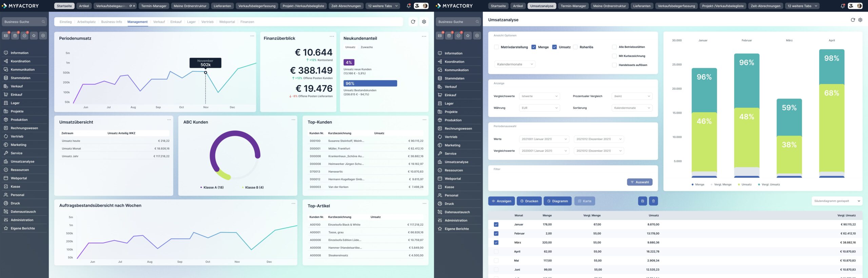Click the save icon button next to Karte
The width and height of the screenshot is (868, 278).
pyautogui.click(x=643, y=201)
